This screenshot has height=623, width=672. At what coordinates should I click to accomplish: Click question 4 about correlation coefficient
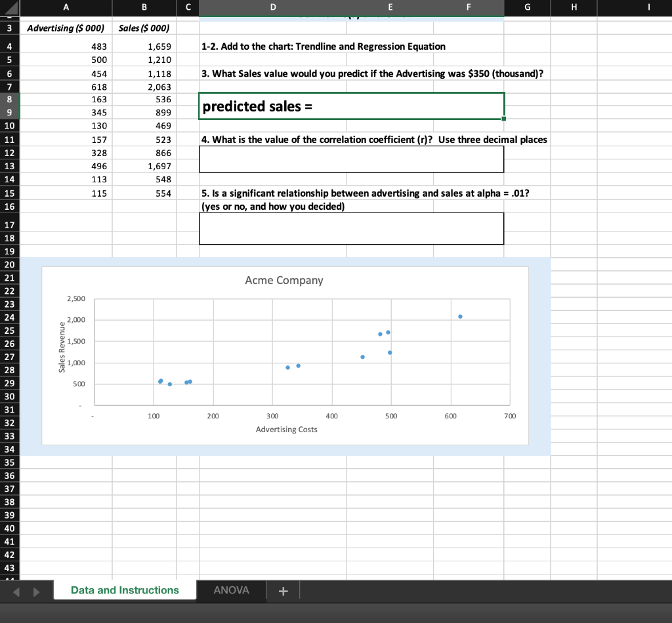[374, 140]
